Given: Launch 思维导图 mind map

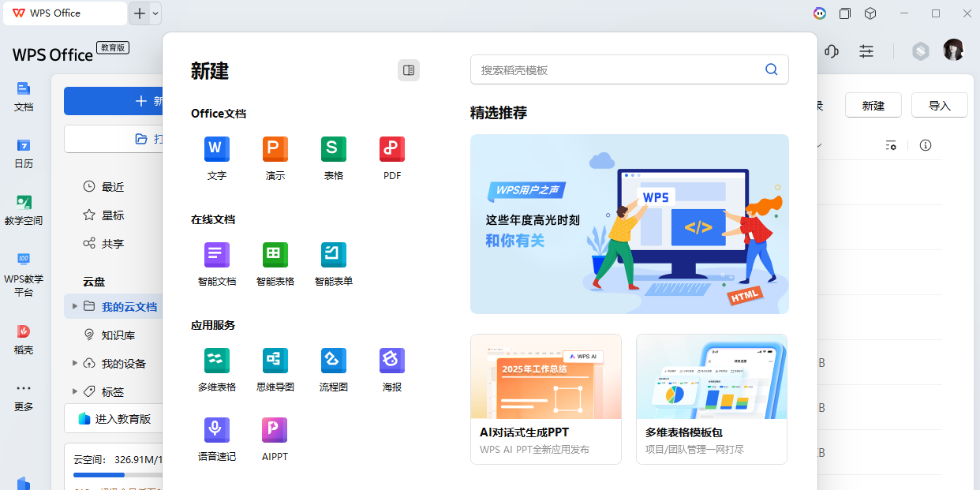Looking at the screenshot, I should (275, 370).
